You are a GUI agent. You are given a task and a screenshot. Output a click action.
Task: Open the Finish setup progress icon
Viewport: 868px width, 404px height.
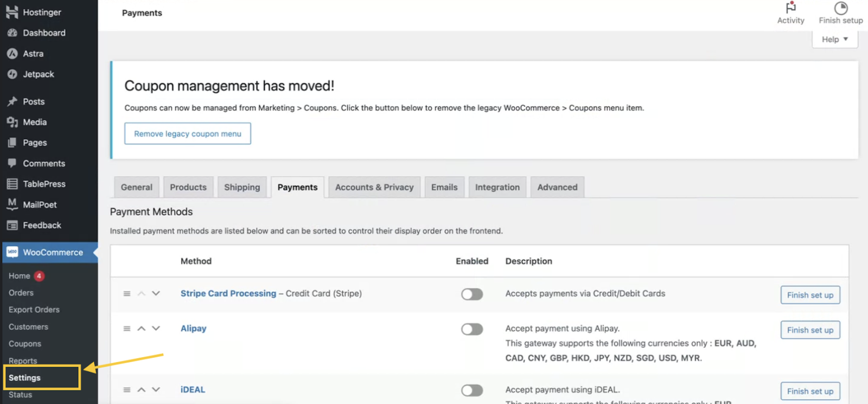click(840, 8)
